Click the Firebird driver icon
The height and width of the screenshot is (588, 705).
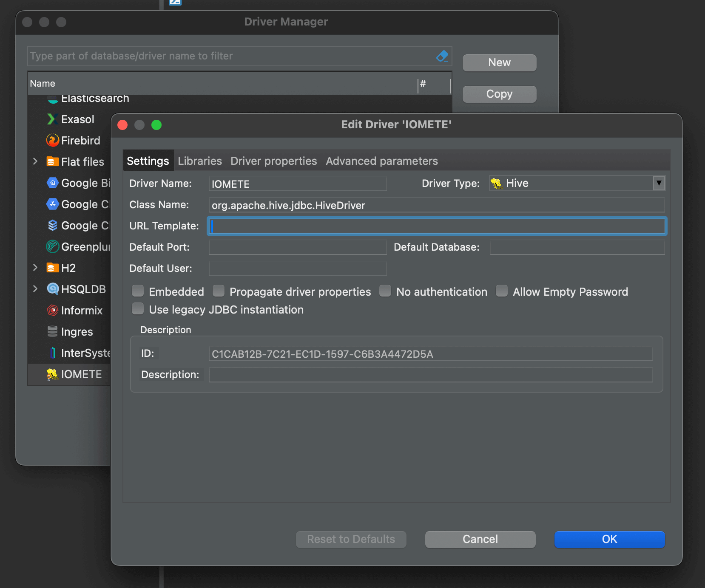tap(52, 141)
